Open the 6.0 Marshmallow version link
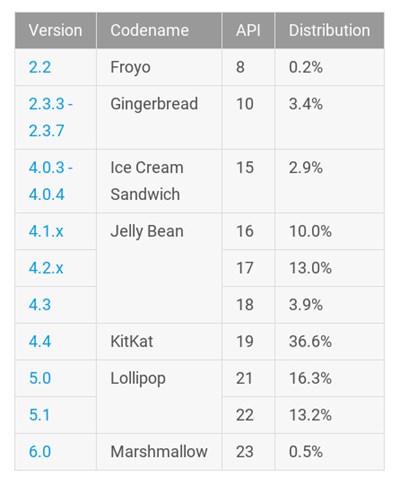The width and height of the screenshot is (400, 485). (x=40, y=452)
